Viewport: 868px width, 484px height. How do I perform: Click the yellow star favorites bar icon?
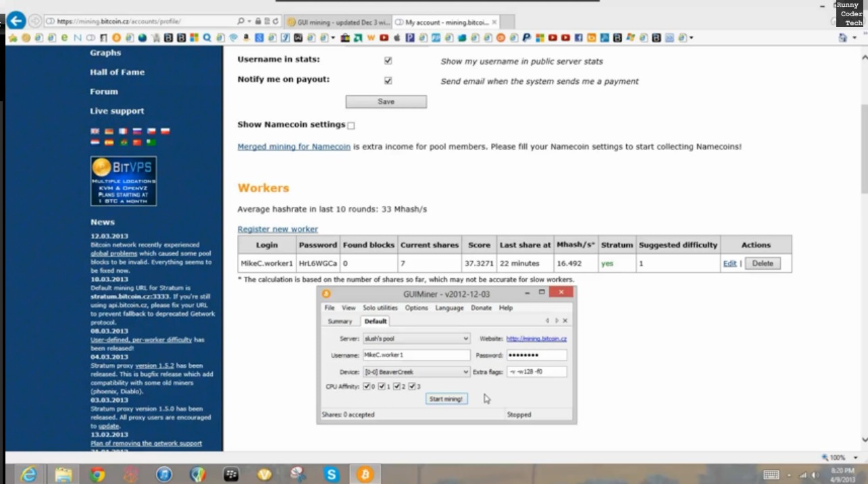[11, 38]
